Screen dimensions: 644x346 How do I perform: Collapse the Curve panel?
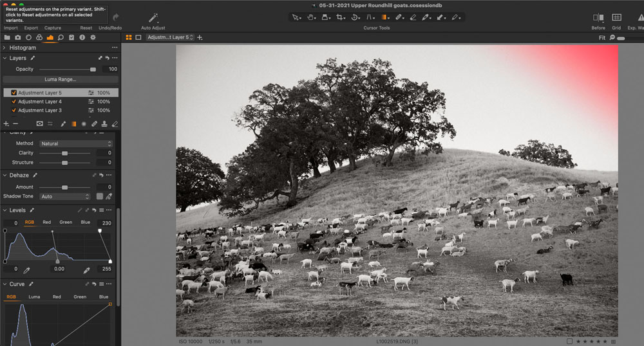tap(5, 284)
